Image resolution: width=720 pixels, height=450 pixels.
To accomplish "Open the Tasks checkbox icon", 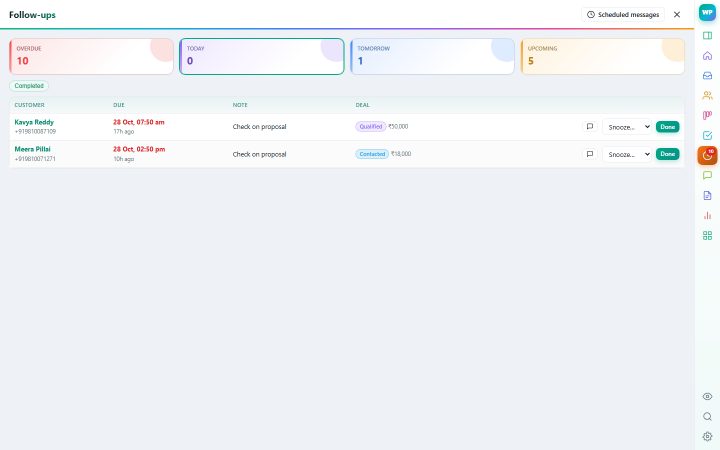I will [707, 135].
